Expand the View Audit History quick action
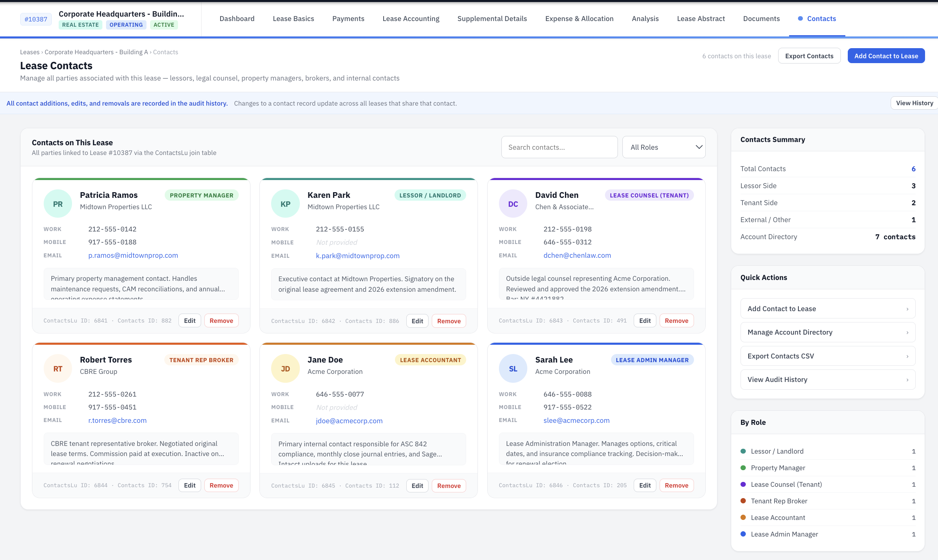This screenshot has height=560, width=938. [x=828, y=379]
